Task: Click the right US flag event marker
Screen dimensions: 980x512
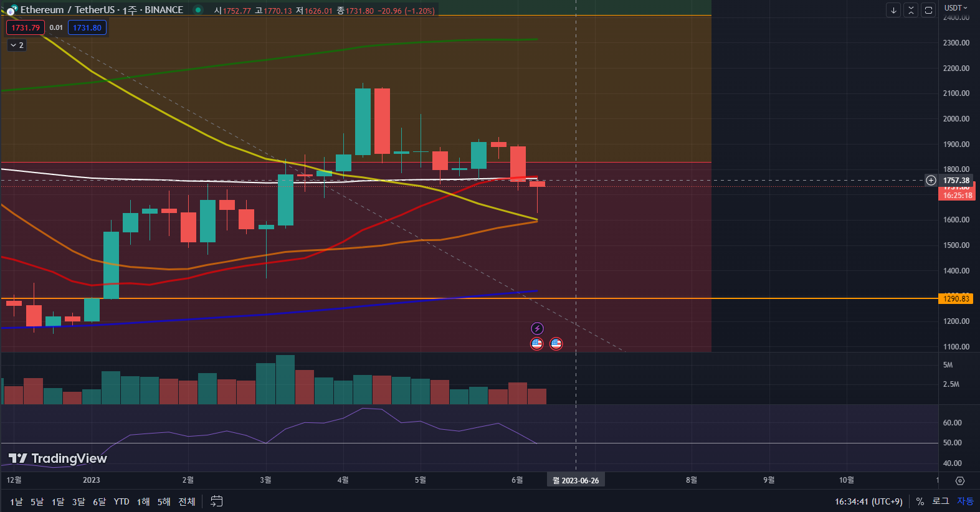Action: [x=556, y=344]
